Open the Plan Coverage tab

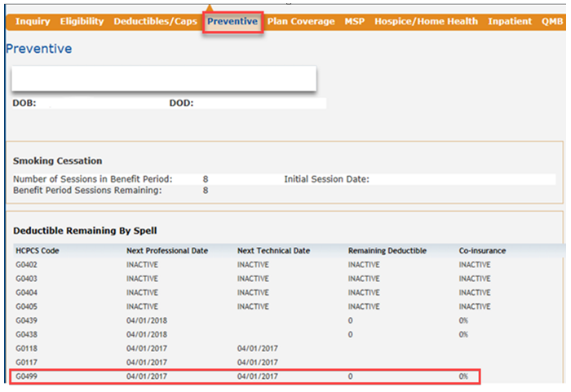point(301,21)
